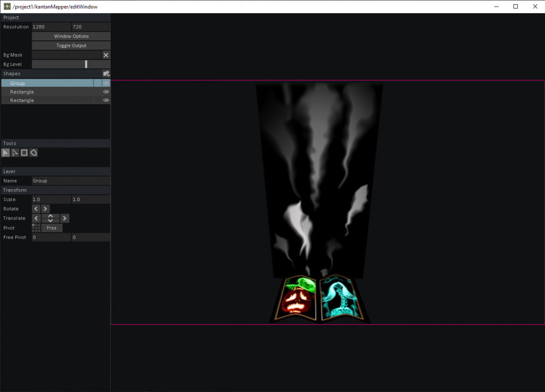Hide the first Rectangle shape
Image resolution: width=545 pixels, height=392 pixels.
(106, 92)
